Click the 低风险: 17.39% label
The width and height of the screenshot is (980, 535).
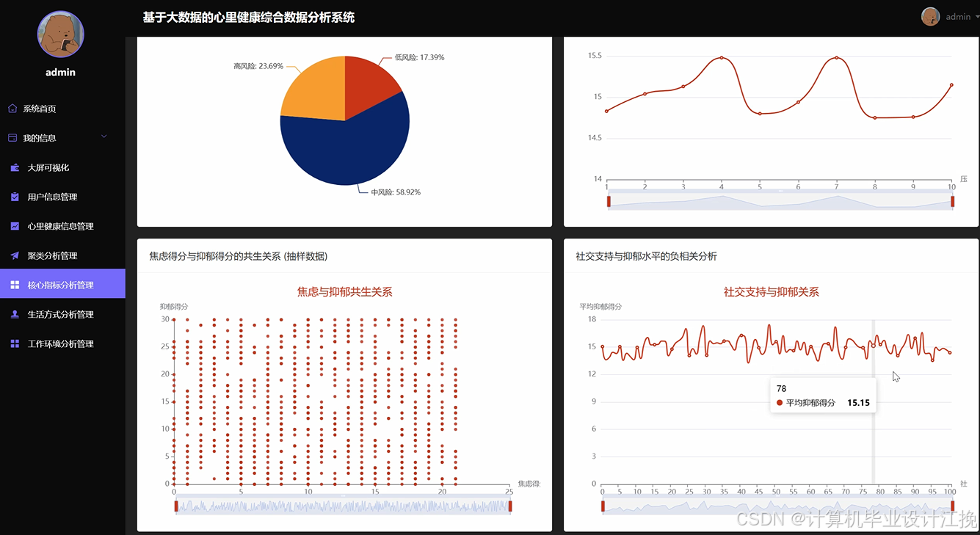pyautogui.click(x=419, y=57)
